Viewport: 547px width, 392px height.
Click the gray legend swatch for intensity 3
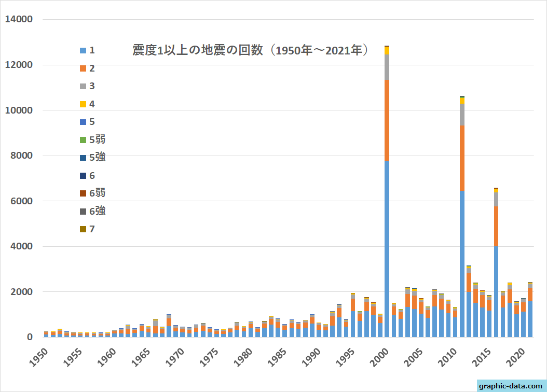(82, 86)
